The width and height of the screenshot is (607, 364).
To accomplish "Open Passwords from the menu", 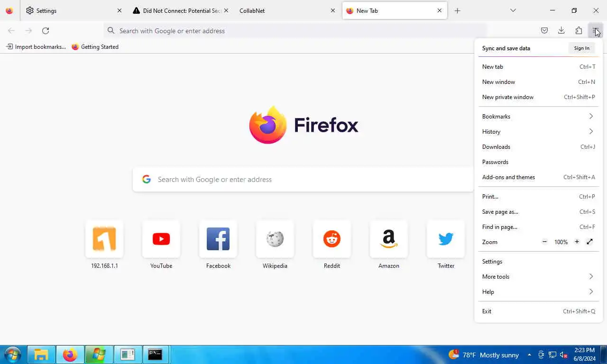I will [539, 162].
